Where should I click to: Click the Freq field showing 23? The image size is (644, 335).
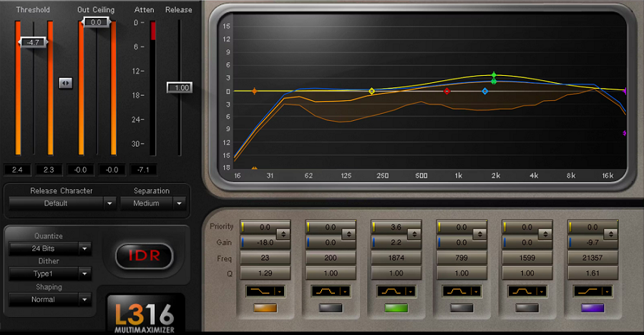click(265, 258)
